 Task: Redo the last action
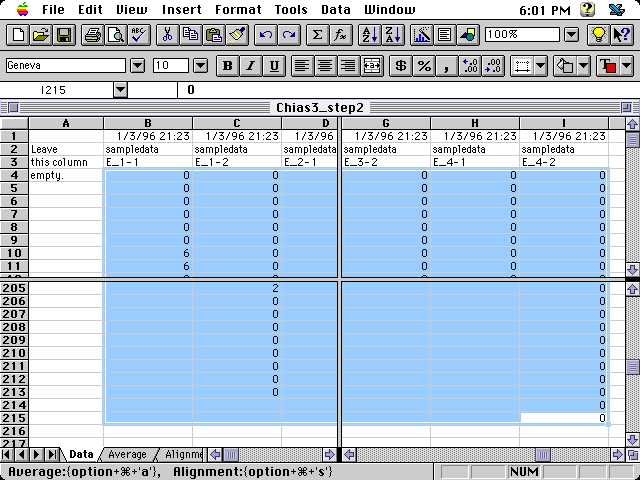point(289,35)
